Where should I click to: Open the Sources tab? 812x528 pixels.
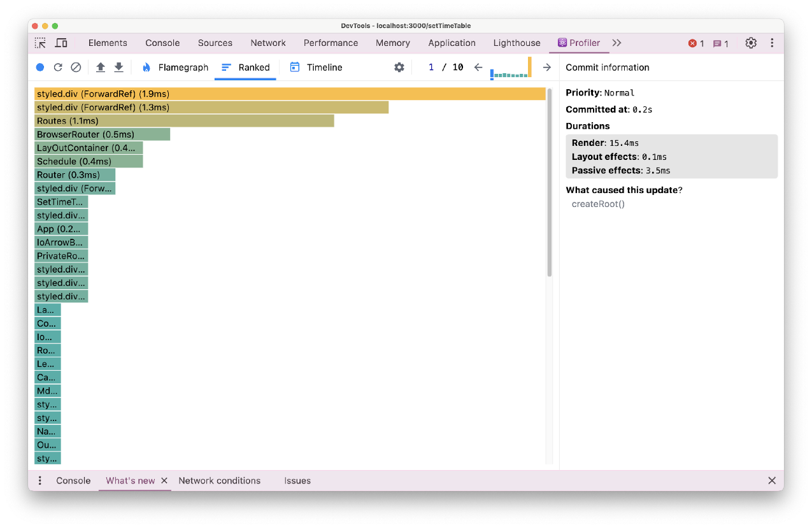[215, 43]
